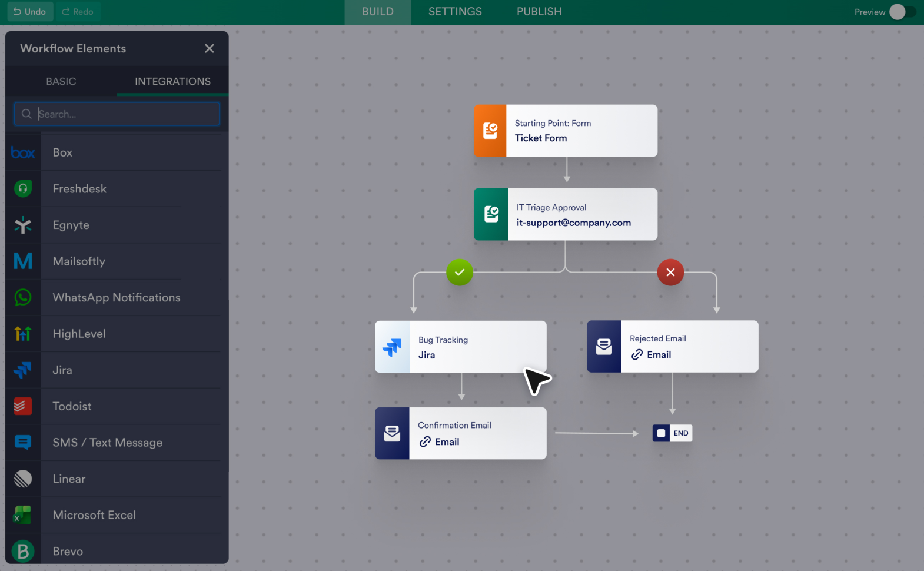Open the SETTINGS tab
This screenshot has width=924, height=571.
point(455,12)
